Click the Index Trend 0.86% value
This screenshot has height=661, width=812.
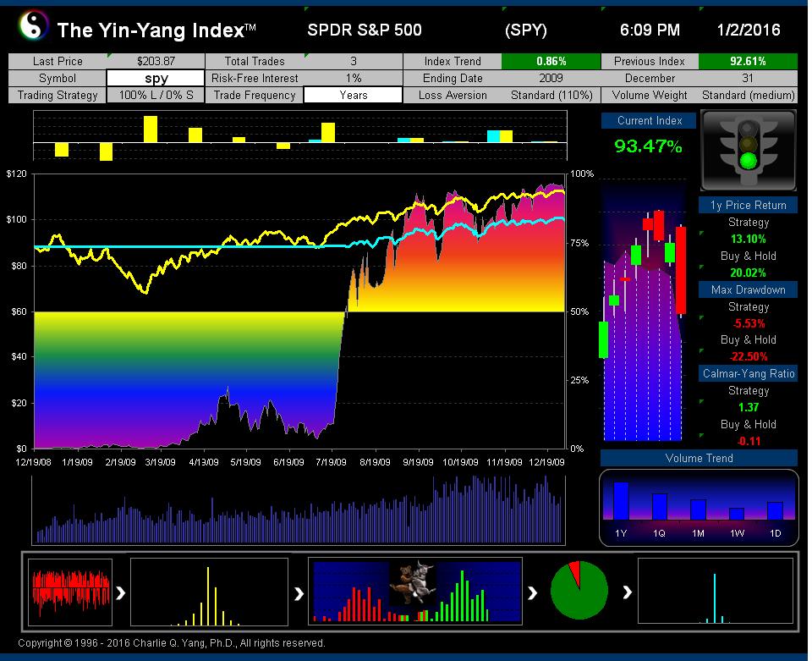[x=551, y=61]
